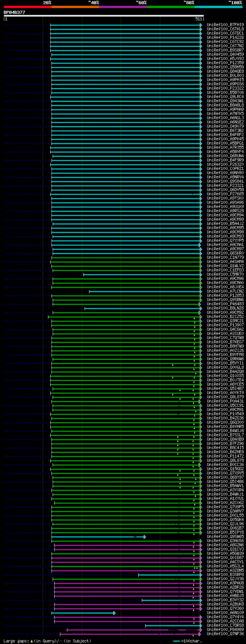The image size is (246, 644).
Task: Select the UniRef100_C5MR70 label
Action: click(225, 274)
